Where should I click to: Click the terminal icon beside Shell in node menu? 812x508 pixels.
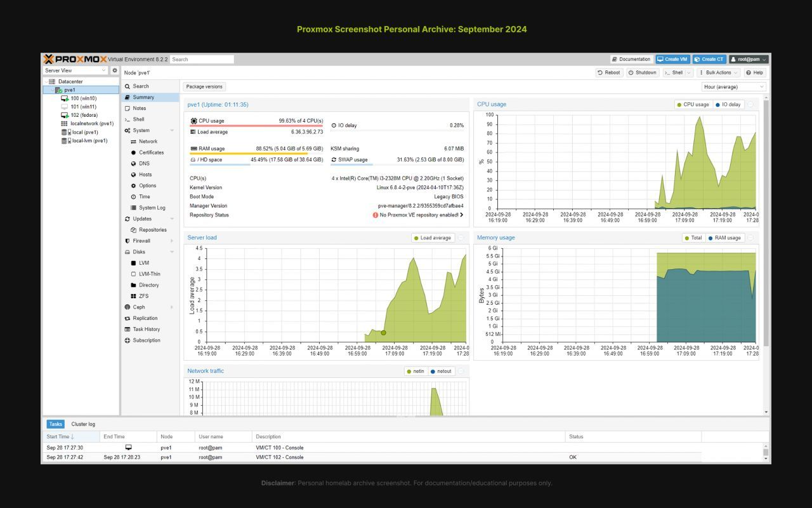[x=128, y=119]
